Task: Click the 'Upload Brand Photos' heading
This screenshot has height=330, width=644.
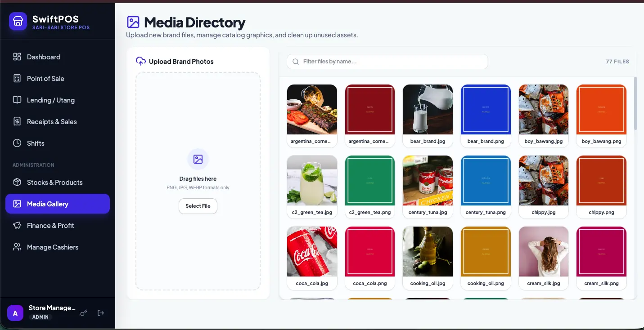Action: (x=181, y=61)
